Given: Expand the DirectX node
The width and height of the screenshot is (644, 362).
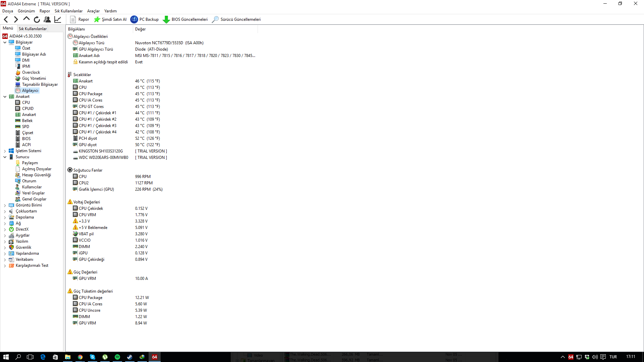Looking at the screenshot, I should coord(5,229).
